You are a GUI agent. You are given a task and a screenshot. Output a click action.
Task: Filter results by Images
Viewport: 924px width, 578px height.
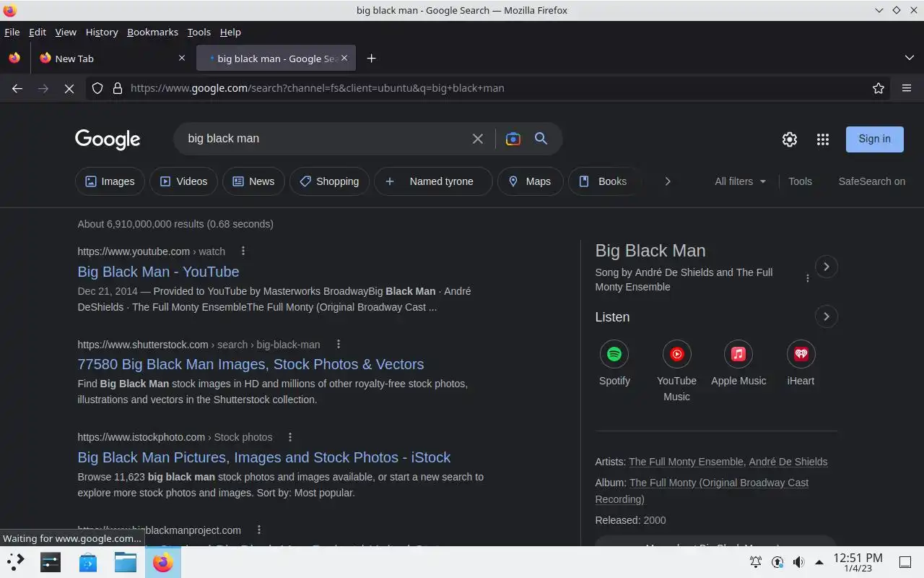tap(110, 181)
